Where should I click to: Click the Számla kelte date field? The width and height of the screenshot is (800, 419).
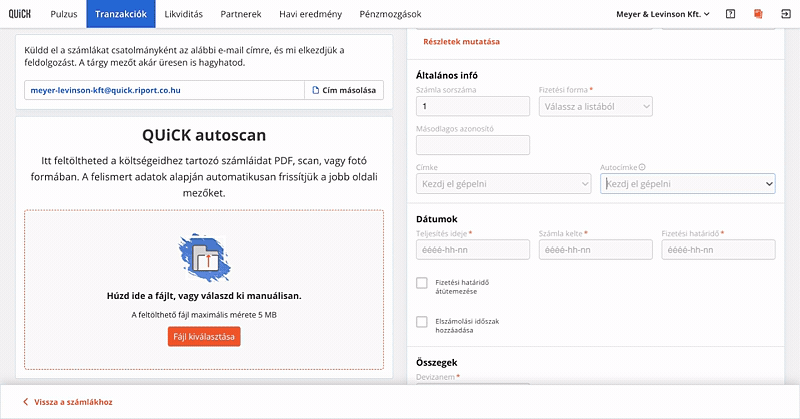[595, 250]
